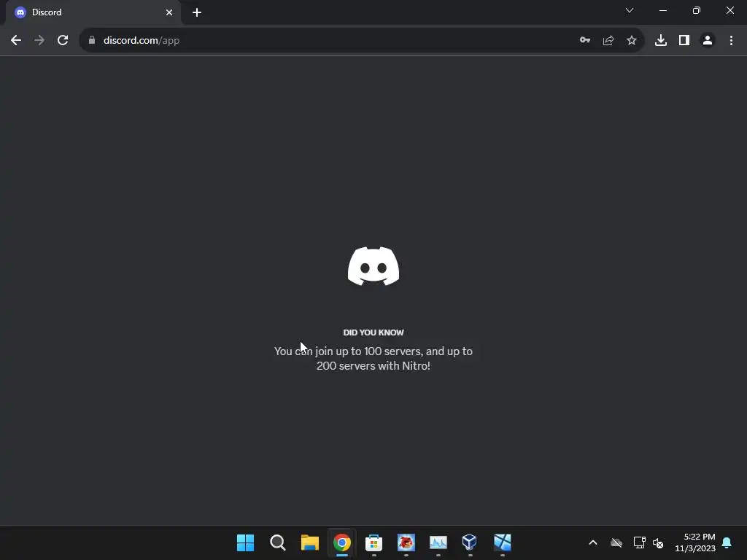Click the "DID YOU KNOW" heading

373,332
